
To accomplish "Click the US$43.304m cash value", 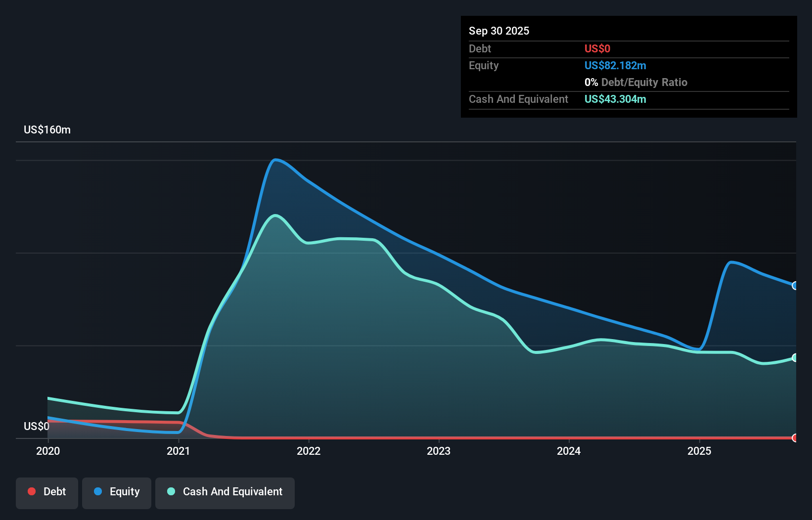I will [615, 99].
